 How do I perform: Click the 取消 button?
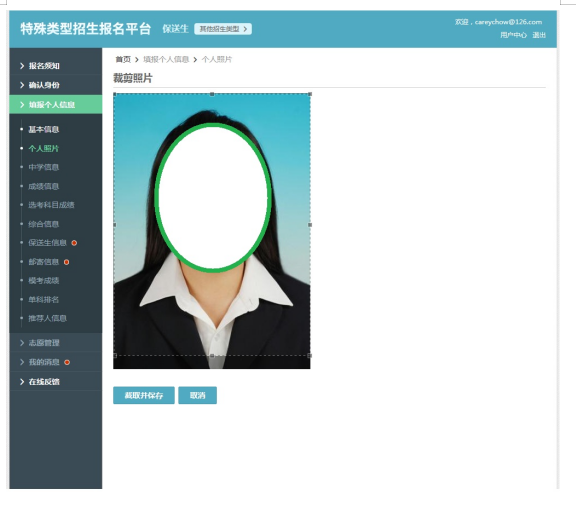(197, 395)
